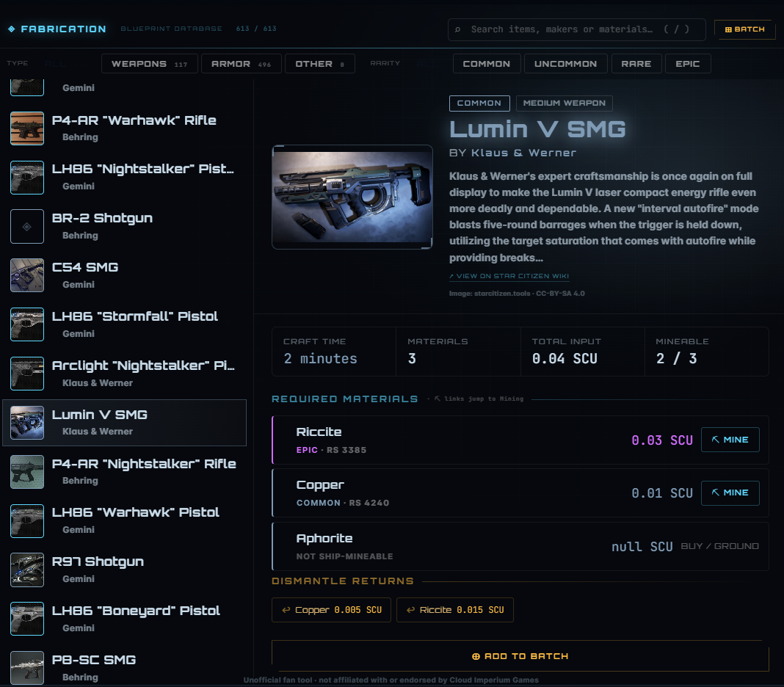Click the C54 SMG thumbnail icon
Image resolution: width=784 pixels, height=687 pixels.
point(27,275)
